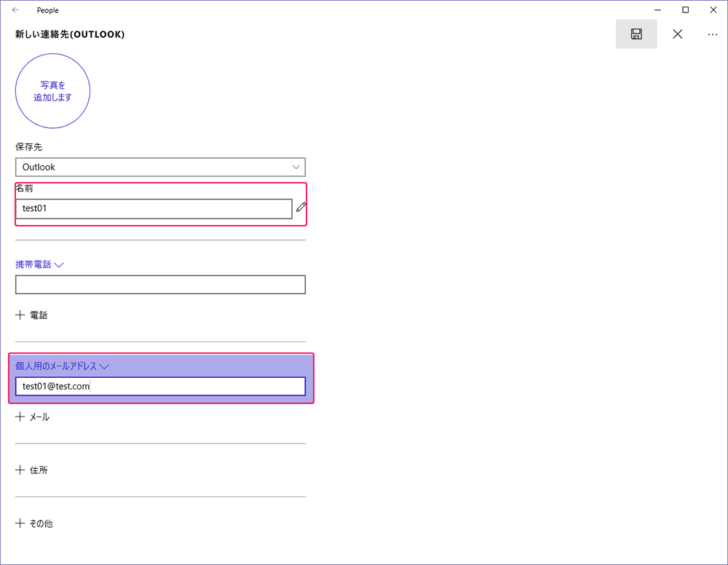Open the more options ellipsis menu
The image size is (728, 565).
[713, 34]
